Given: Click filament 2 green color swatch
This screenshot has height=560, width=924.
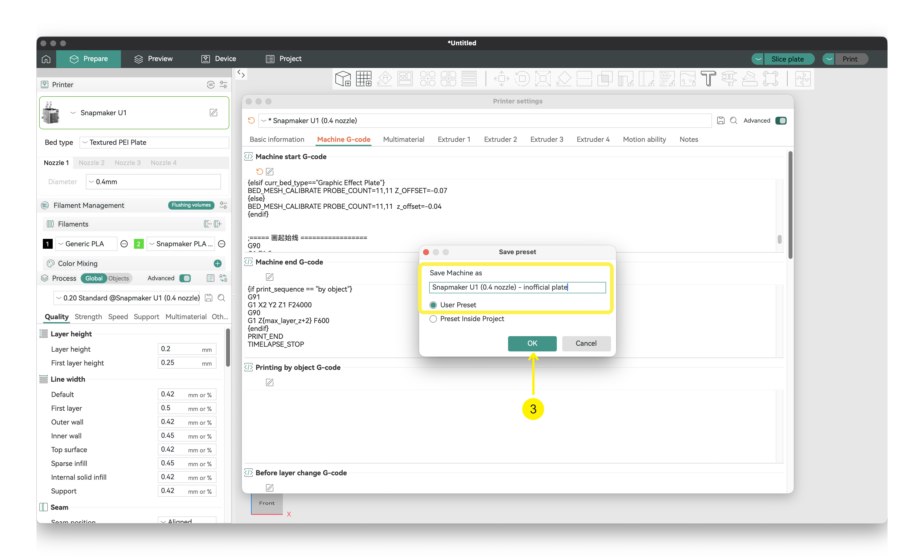Looking at the screenshot, I should (x=139, y=244).
